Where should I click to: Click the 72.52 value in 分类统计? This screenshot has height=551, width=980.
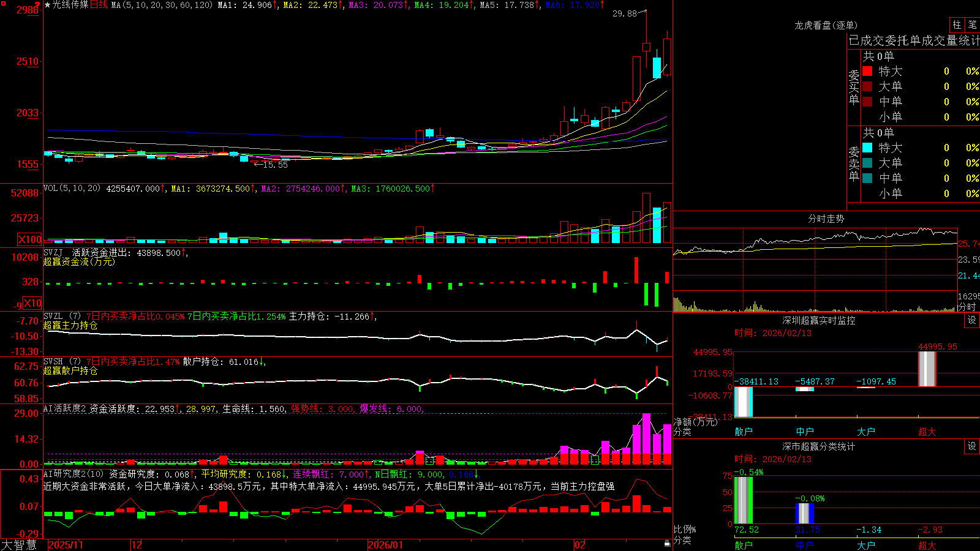click(x=747, y=530)
